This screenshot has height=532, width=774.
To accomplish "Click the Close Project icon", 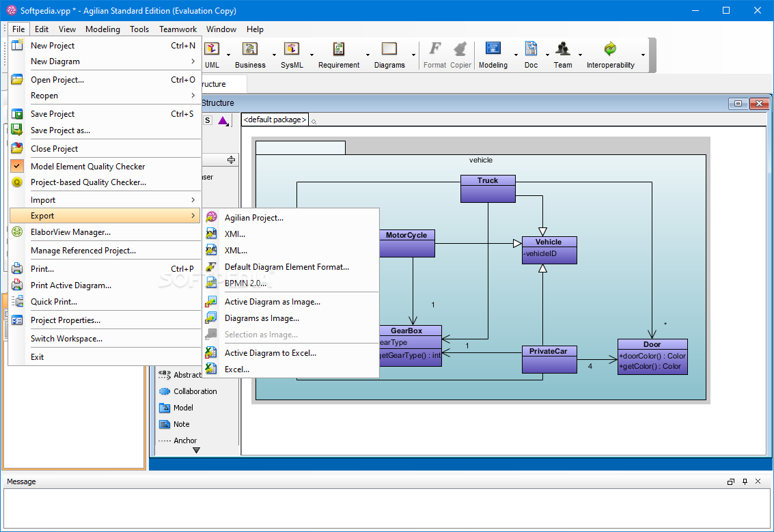I will pos(17,148).
